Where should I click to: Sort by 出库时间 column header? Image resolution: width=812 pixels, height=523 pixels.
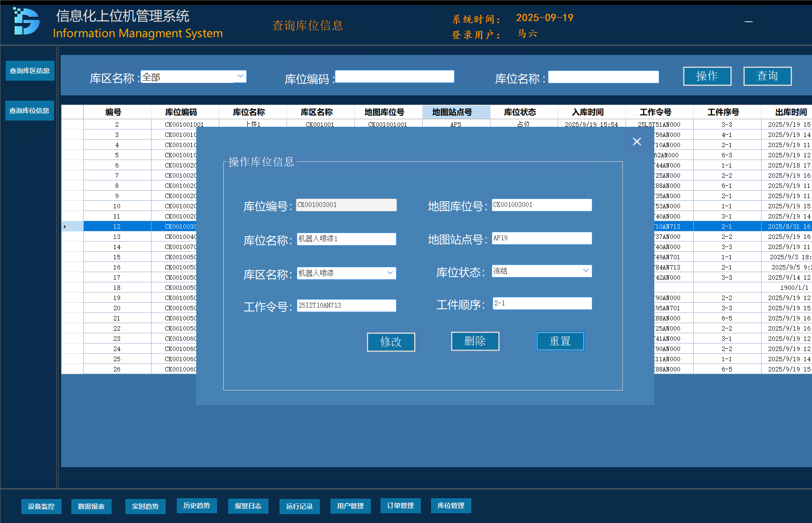click(787, 112)
